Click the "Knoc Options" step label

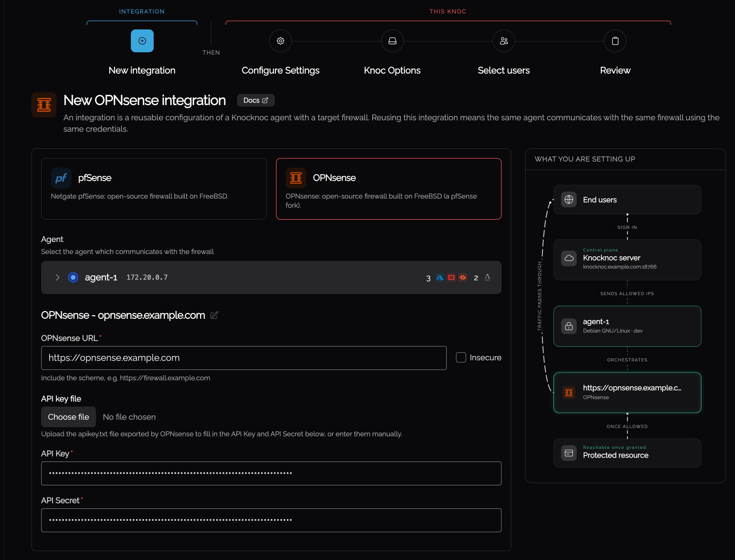(392, 70)
